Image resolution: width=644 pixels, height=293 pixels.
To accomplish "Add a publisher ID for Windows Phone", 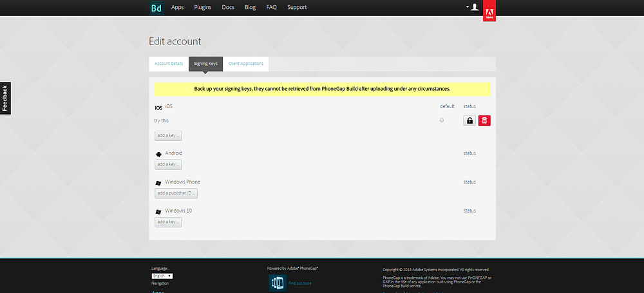I will (x=176, y=193).
